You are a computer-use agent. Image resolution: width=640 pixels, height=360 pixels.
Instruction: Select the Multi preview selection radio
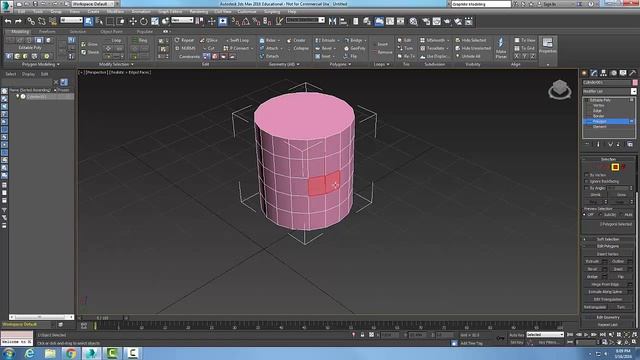pyautogui.click(x=621, y=214)
